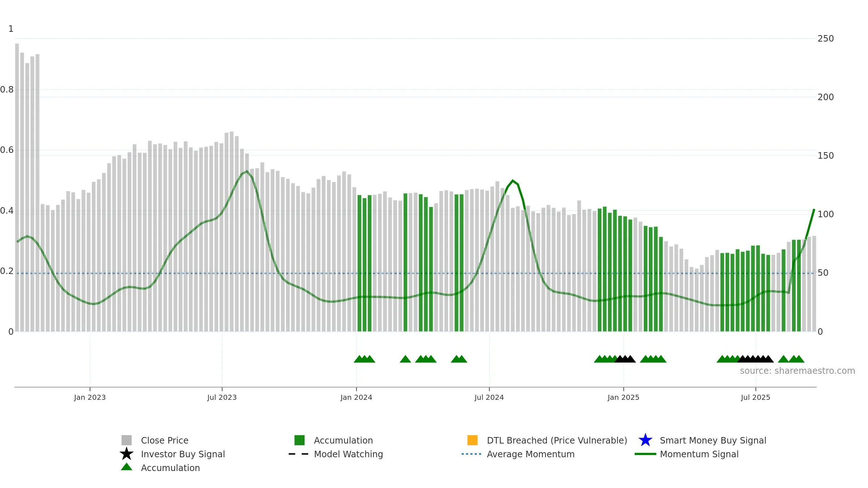
Task: Click the orange DTL Breached legend swatch
Action: 472,440
